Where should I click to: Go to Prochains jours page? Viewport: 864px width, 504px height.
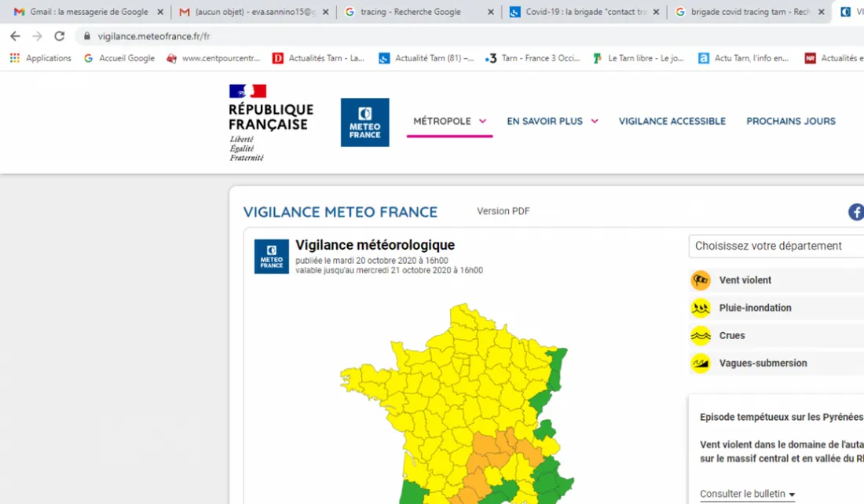click(x=790, y=121)
